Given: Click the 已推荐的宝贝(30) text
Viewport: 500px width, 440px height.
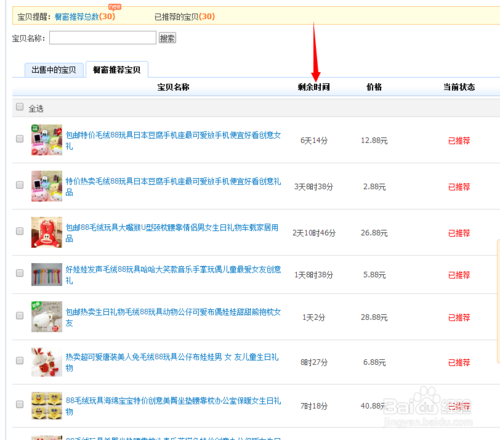Looking at the screenshot, I should pyautogui.click(x=185, y=16).
